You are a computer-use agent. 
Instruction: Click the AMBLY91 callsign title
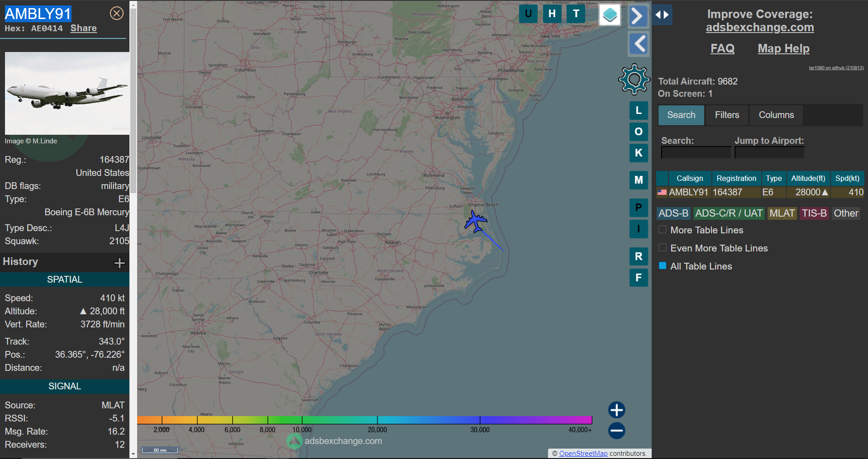tap(38, 14)
